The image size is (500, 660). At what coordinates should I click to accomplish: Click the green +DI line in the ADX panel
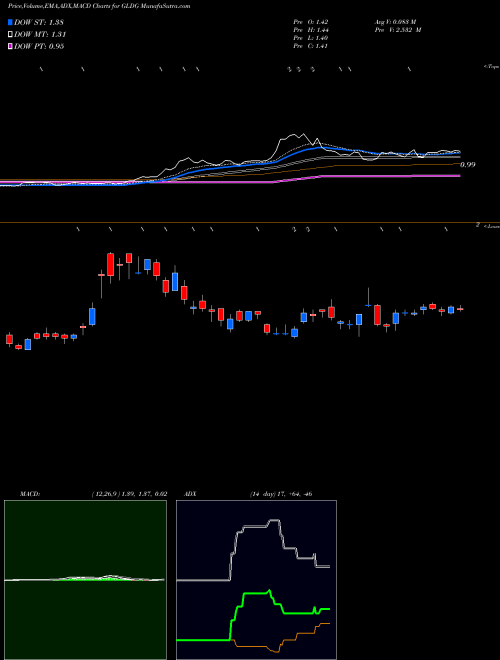[x=257, y=593]
